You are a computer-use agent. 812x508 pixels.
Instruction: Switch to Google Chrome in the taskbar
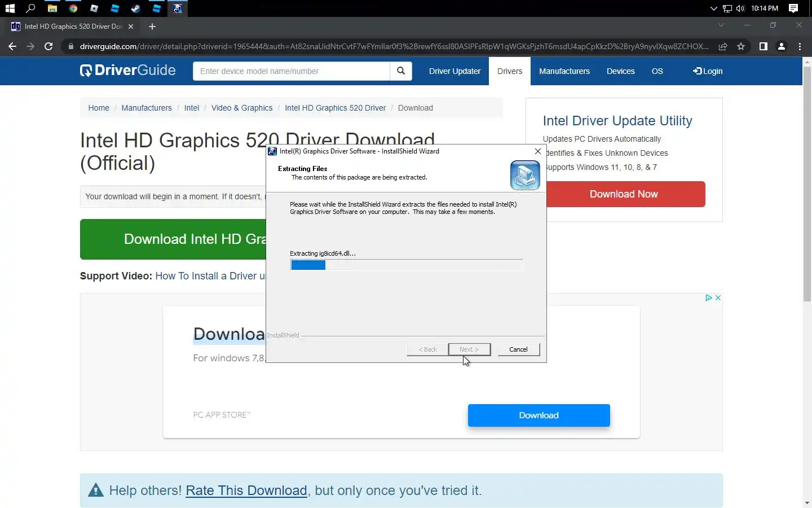pos(73,8)
